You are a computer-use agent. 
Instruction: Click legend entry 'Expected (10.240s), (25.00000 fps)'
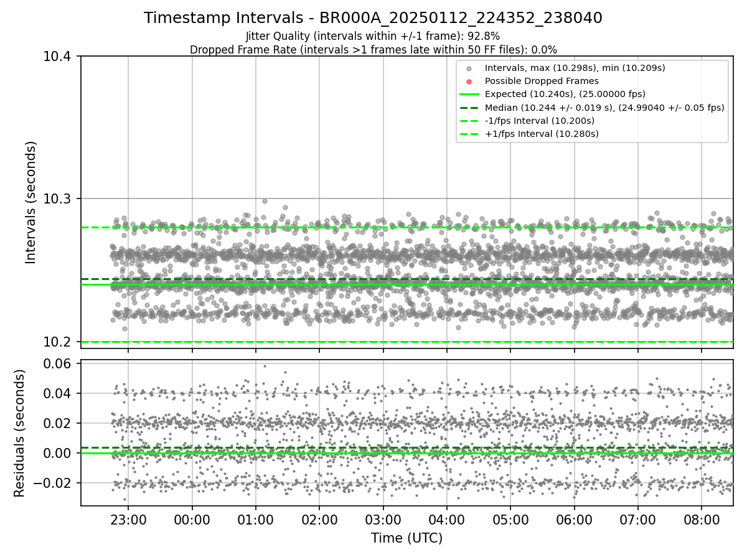[565, 94]
